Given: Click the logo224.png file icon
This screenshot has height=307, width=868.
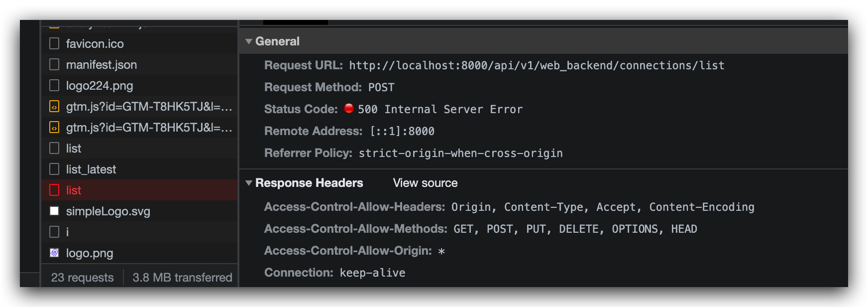Looking at the screenshot, I should pos(54,86).
